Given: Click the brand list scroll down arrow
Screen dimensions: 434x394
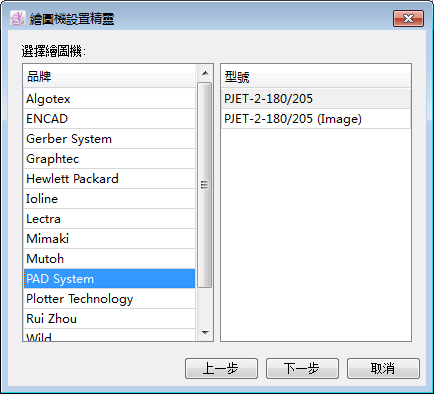Looking at the screenshot, I should click(205, 332).
